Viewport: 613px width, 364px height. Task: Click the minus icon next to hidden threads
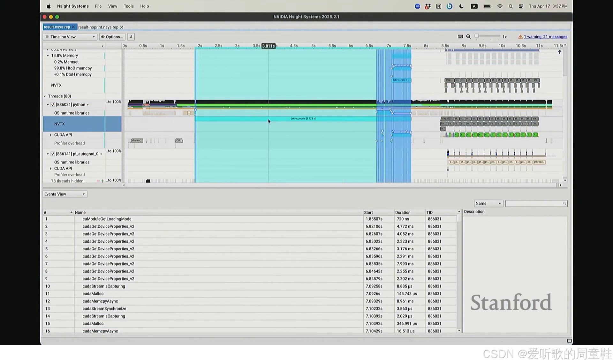click(x=98, y=181)
